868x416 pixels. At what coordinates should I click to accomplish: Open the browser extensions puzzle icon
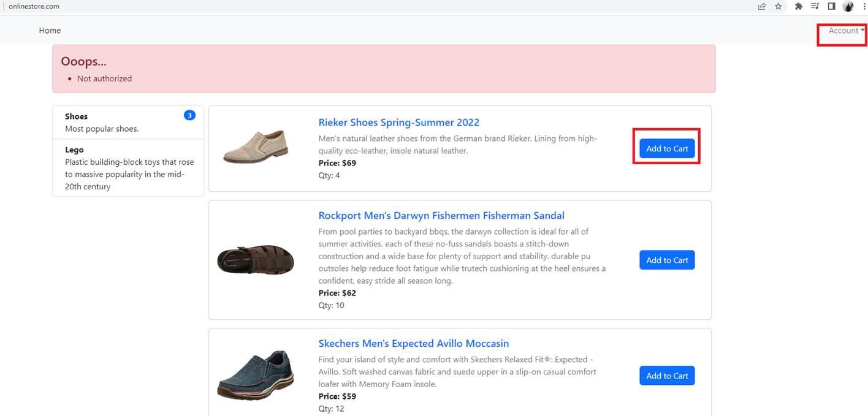[799, 7]
